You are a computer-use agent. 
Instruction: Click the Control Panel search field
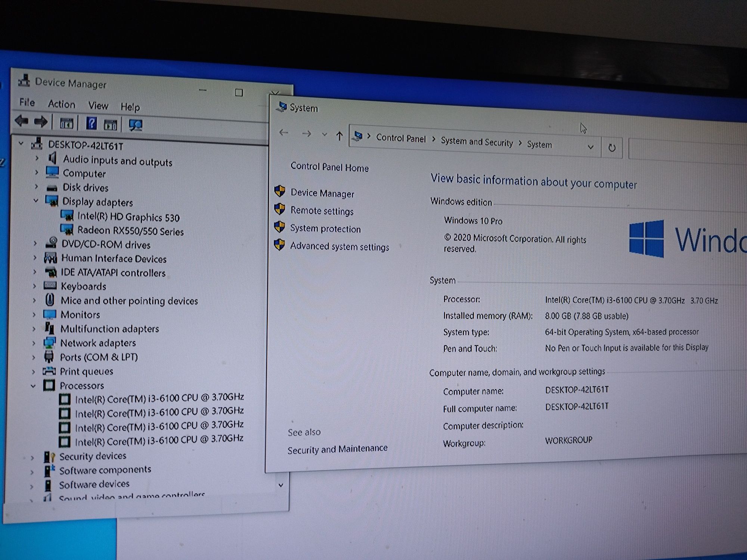[688, 152]
